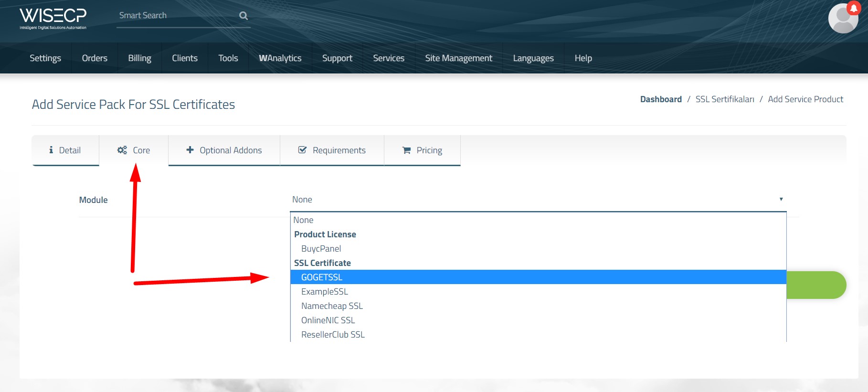This screenshot has height=392, width=868.
Task: Go to Dashboard breadcrumb link
Action: pos(661,99)
